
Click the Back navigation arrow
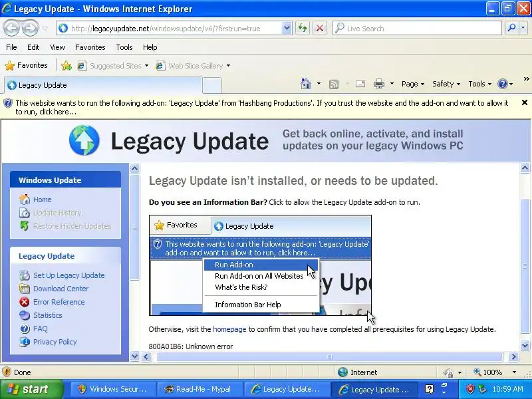(x=12, y=28)
